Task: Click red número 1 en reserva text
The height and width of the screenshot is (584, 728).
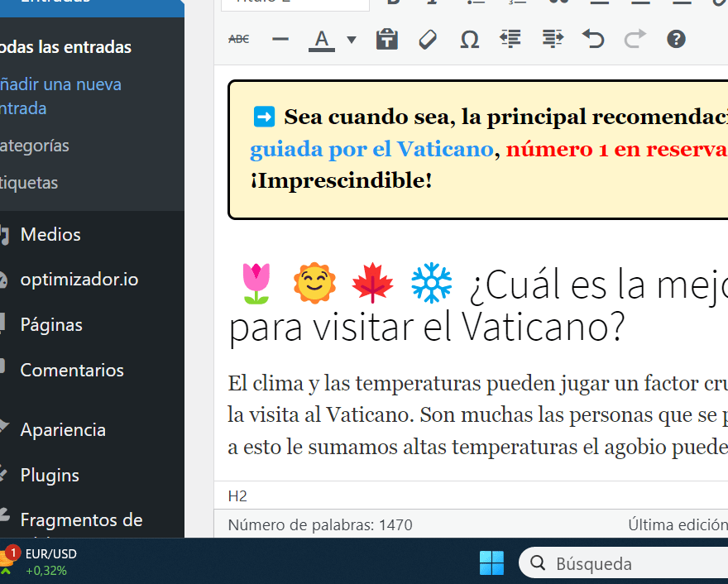Action: click(x=616, y=150)
